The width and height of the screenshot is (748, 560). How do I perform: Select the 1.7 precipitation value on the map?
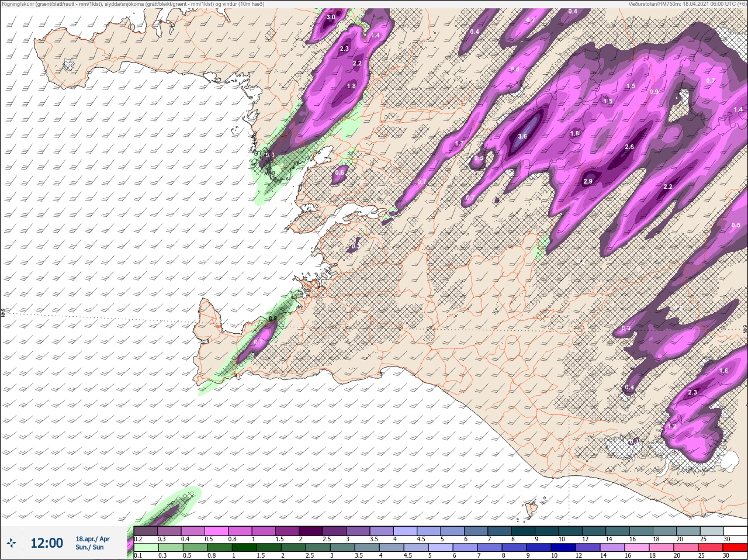coord(459,143)
